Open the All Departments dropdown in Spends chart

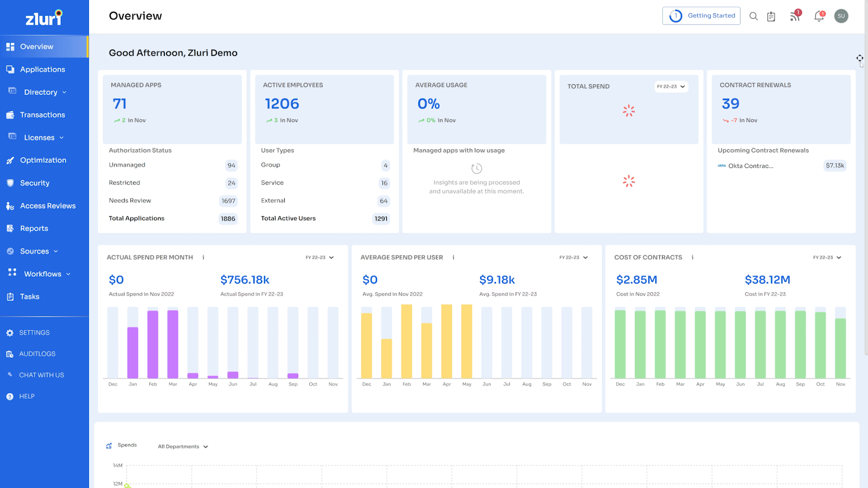click(182, 446)
